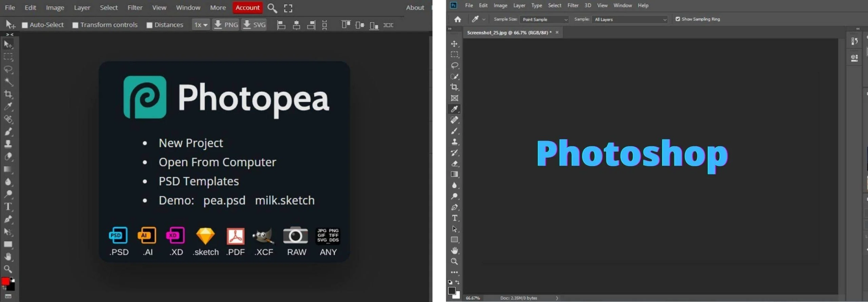Screen dimensions: 868x302
Task: Select Photopea's Pen tool
Action: pos(8,219)
